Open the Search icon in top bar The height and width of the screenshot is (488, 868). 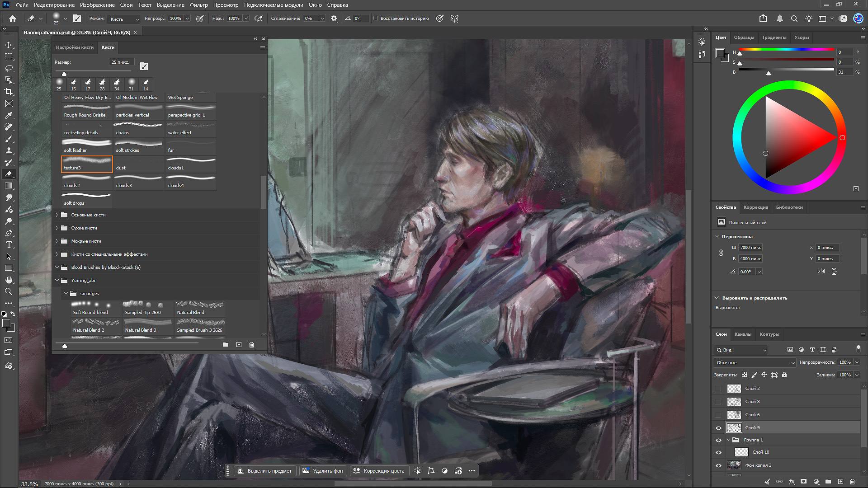coord(794,19)
